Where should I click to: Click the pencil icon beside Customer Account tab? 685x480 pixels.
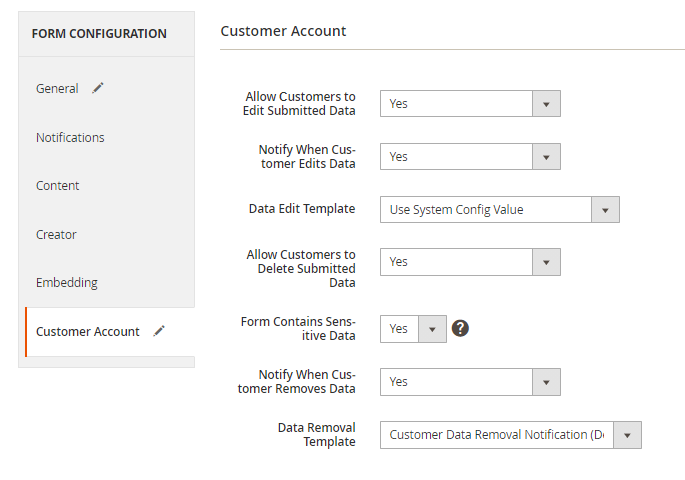pyautogui.click(x=159, y=331)
